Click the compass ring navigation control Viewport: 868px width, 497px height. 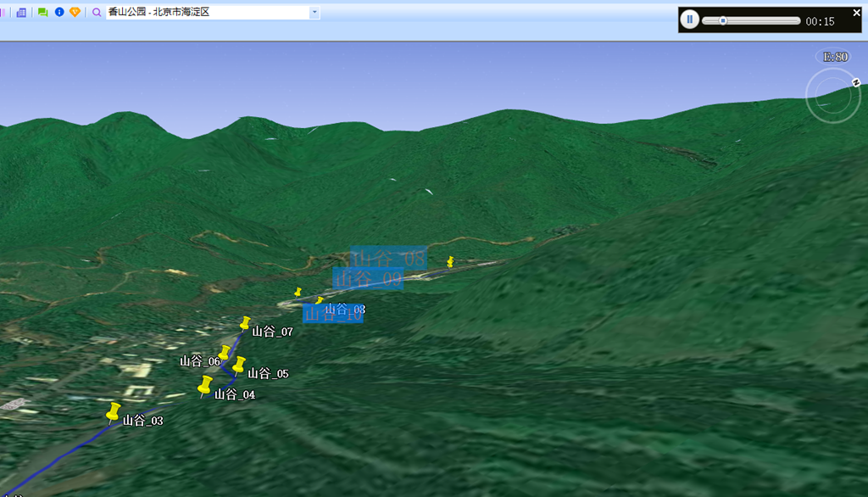832,95
